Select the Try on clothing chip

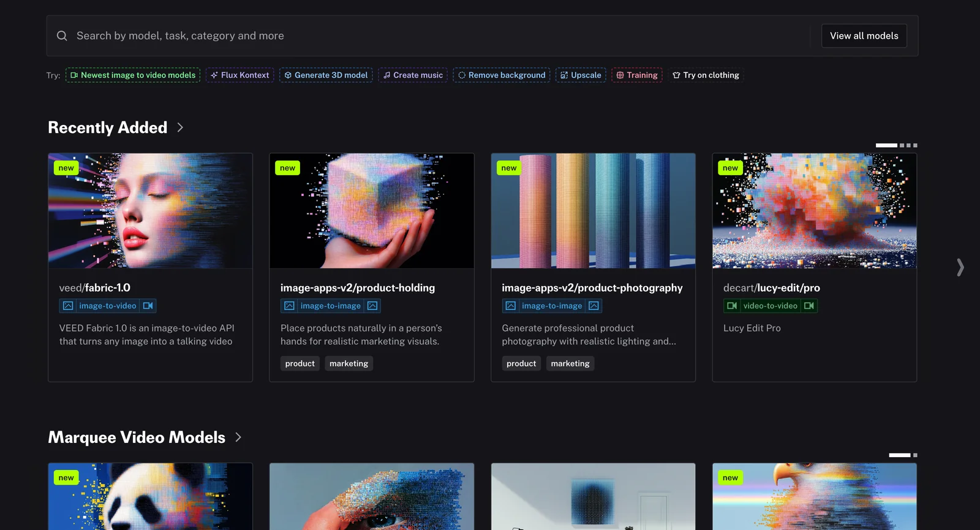click(706, 75)
